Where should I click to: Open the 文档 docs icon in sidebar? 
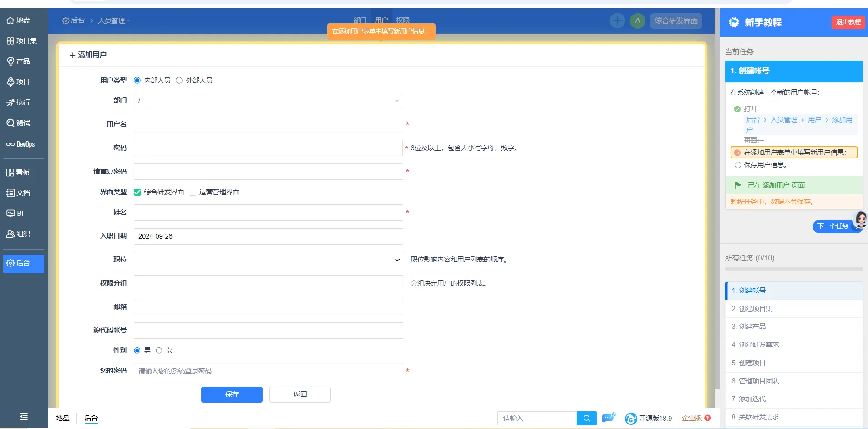(10, 193)
